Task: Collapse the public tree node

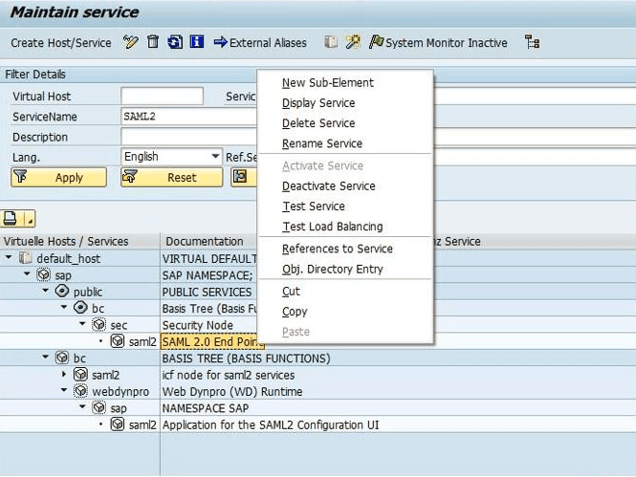Action: coord(45,290)
